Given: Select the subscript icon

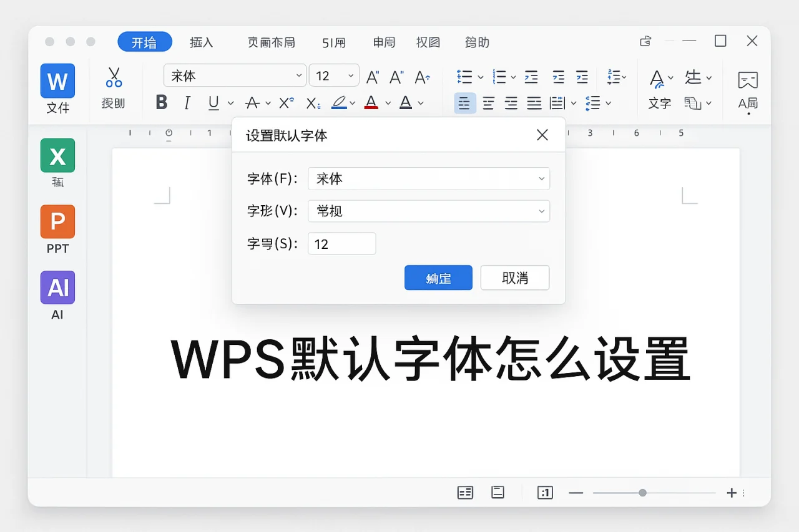Looking at the screenshot, I should coord(312,104).
